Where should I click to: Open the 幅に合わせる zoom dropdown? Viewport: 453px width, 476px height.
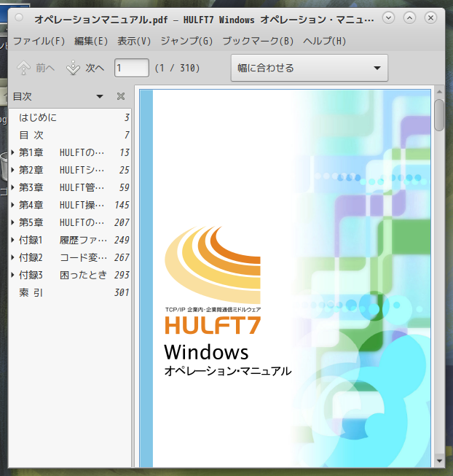[x=310, y=68]
